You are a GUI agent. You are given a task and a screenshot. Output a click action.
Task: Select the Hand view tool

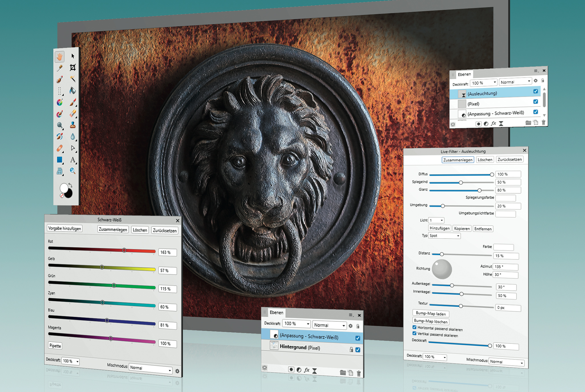click(59, 56)
